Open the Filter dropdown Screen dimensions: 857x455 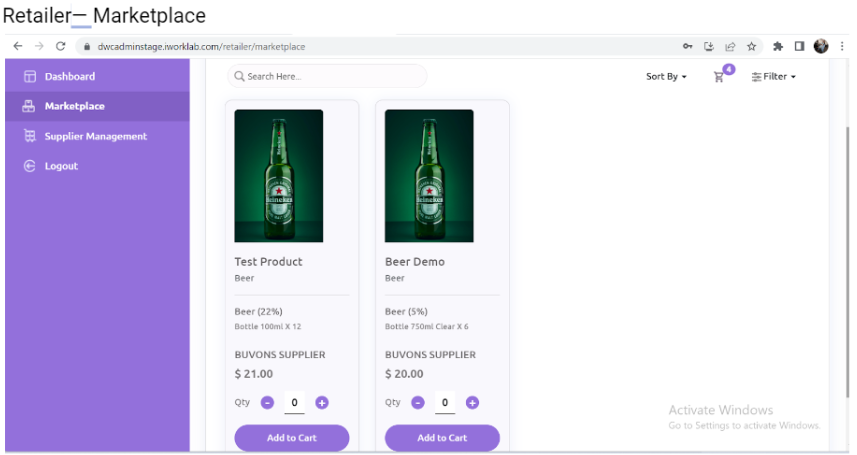[x=774, y=77]
